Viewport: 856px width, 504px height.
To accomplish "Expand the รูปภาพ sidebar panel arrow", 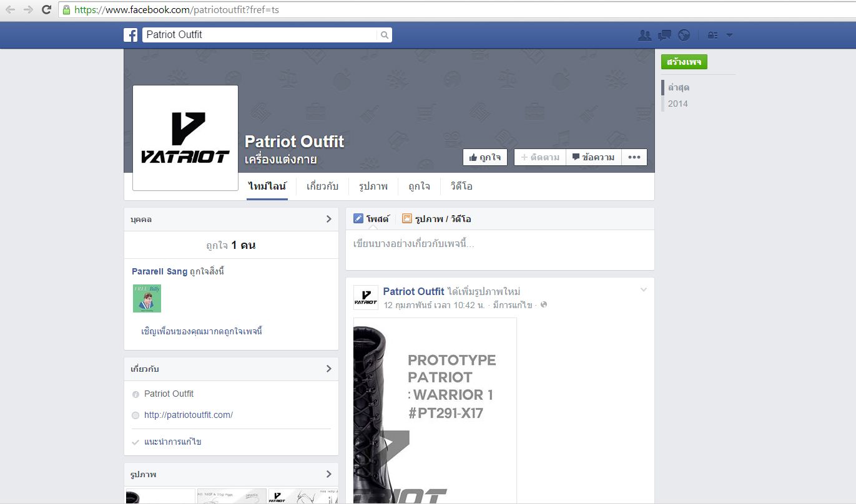I will [x=329, y=474].
